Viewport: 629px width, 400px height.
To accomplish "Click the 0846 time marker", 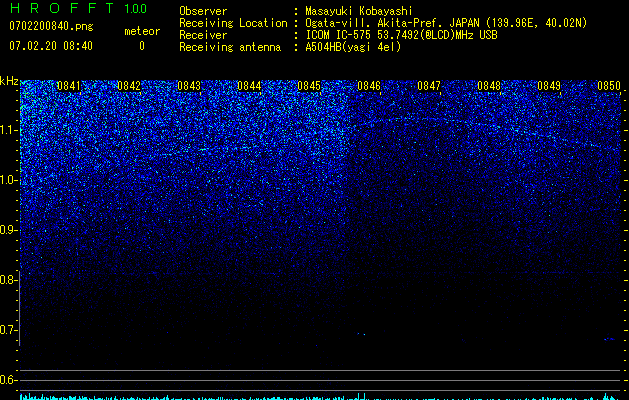I will (x=369, y=86).
